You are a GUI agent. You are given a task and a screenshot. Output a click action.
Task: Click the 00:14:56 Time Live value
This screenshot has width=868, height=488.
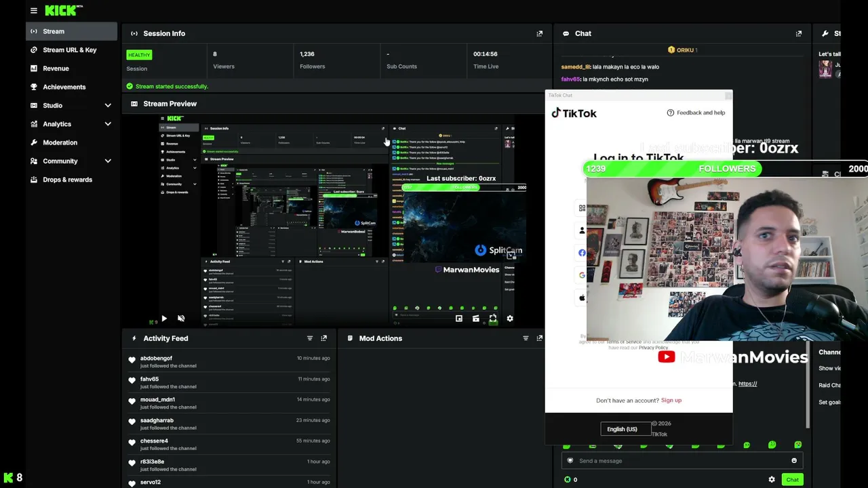point(486,54)
